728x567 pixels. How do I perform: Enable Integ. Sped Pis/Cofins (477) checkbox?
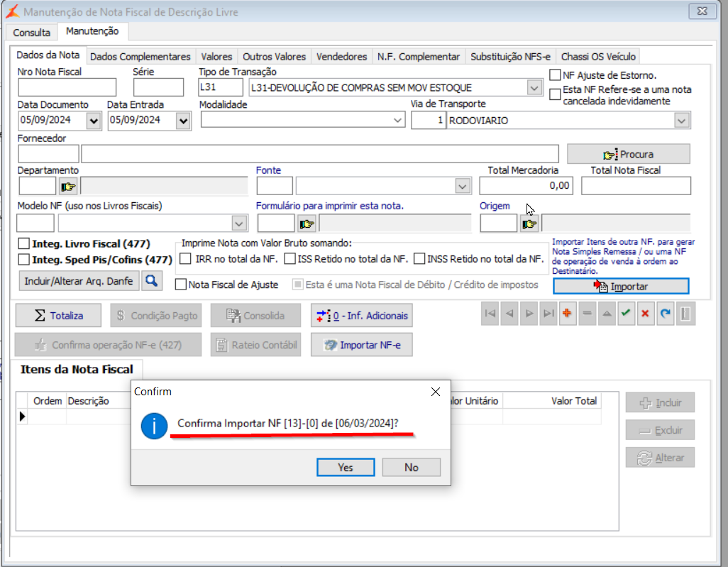23,259
